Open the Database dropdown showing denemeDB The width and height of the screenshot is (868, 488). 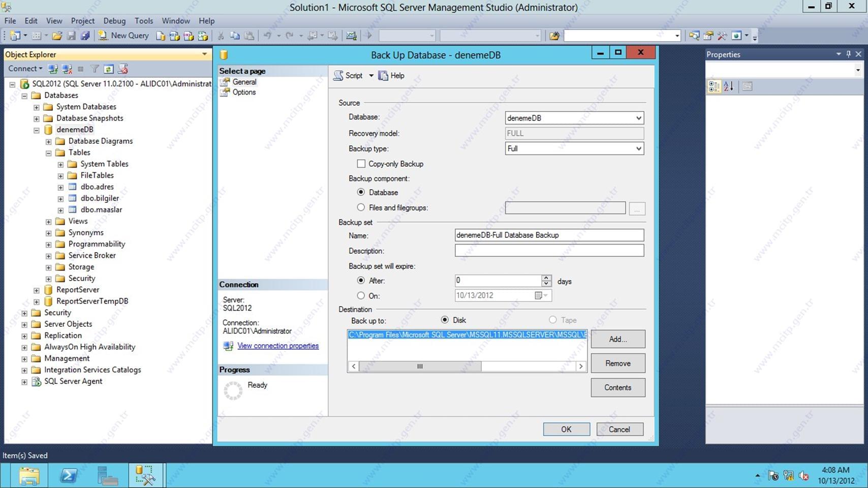click(574, 118)
